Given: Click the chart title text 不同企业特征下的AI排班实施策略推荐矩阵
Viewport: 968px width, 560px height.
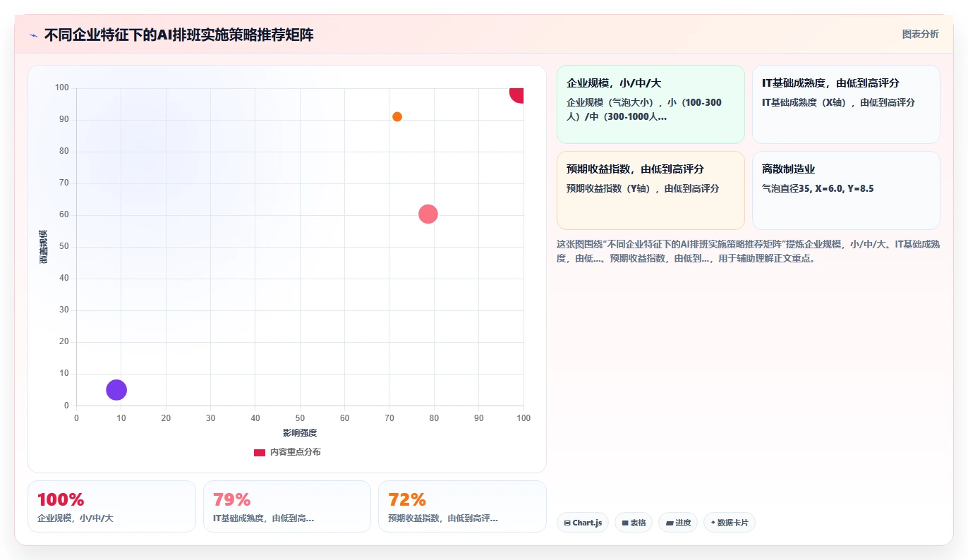Looking at the screenshot, I should click(x=179, y=35).
